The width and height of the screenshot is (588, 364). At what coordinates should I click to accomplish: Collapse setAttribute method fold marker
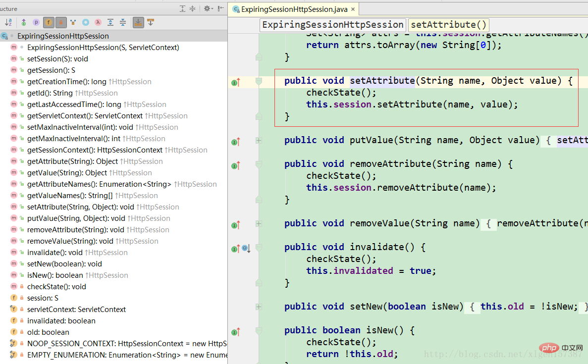259,81
